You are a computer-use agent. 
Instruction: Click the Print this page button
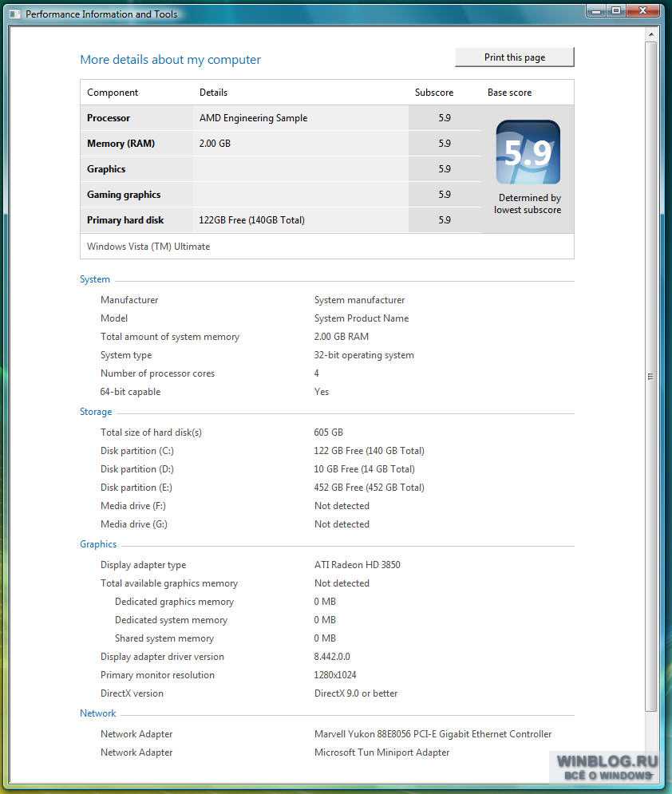(x=515, y=57)
